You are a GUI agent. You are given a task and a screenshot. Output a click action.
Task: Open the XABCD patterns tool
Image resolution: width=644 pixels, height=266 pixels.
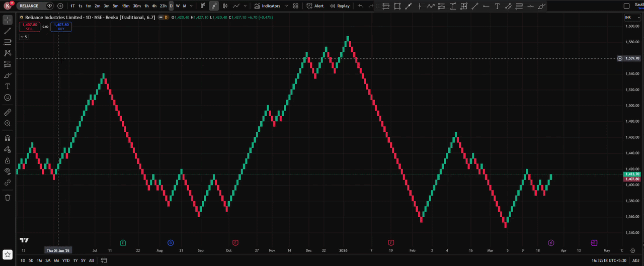8,53
